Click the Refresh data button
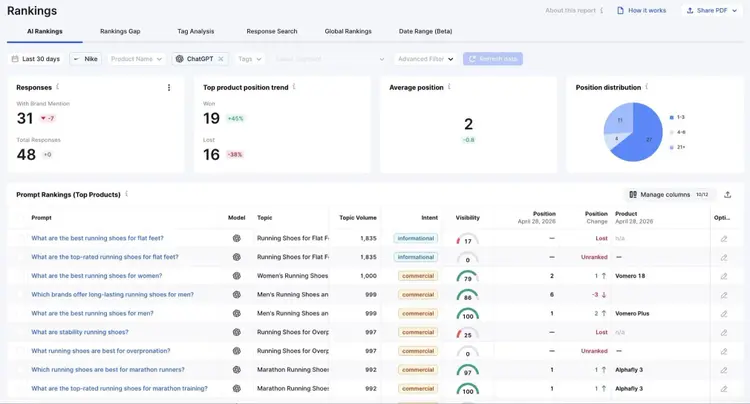 click(493, 59)
